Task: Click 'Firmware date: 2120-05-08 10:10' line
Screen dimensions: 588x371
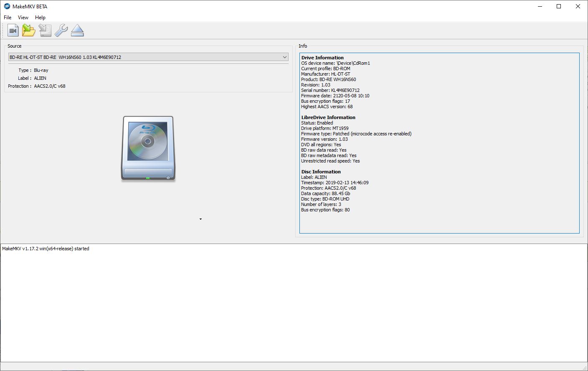Action: (335, 96)
